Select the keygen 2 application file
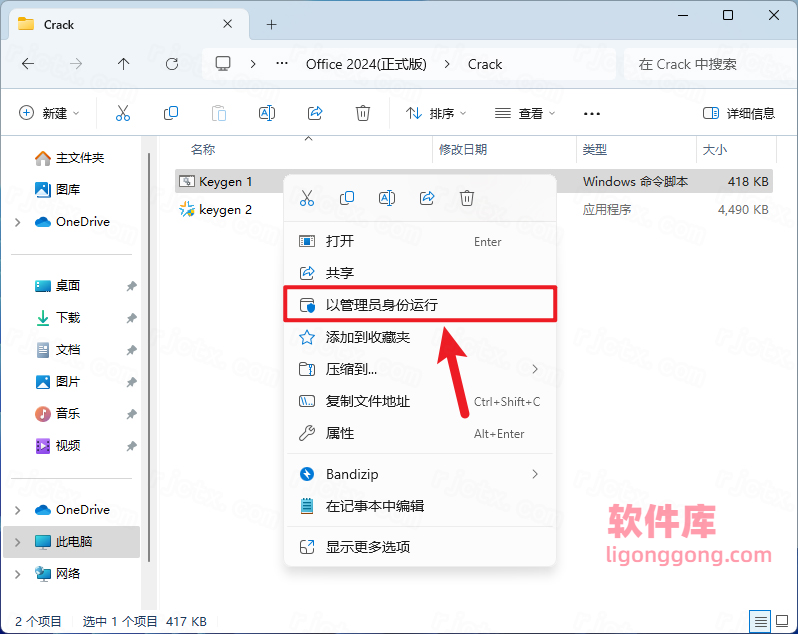The height and width of the screenshot is (634, 798). tap(225, 210)
